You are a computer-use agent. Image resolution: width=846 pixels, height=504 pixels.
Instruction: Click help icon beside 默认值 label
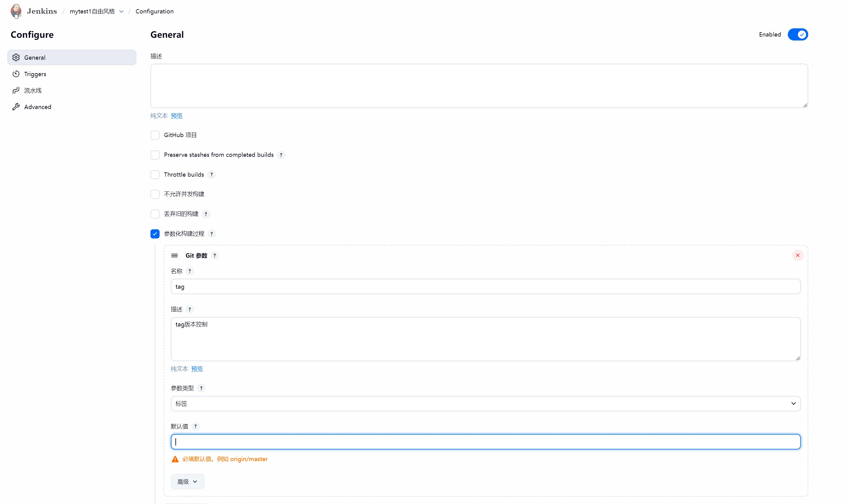tap(195, 426)
